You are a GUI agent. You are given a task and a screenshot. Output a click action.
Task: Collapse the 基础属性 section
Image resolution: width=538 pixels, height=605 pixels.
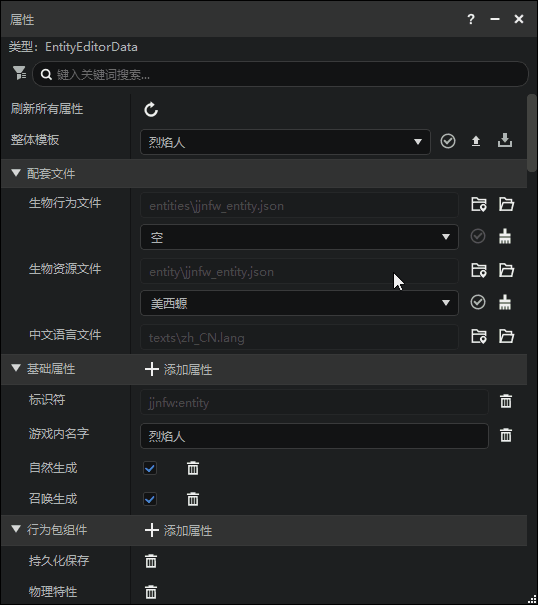coord(16,368)
